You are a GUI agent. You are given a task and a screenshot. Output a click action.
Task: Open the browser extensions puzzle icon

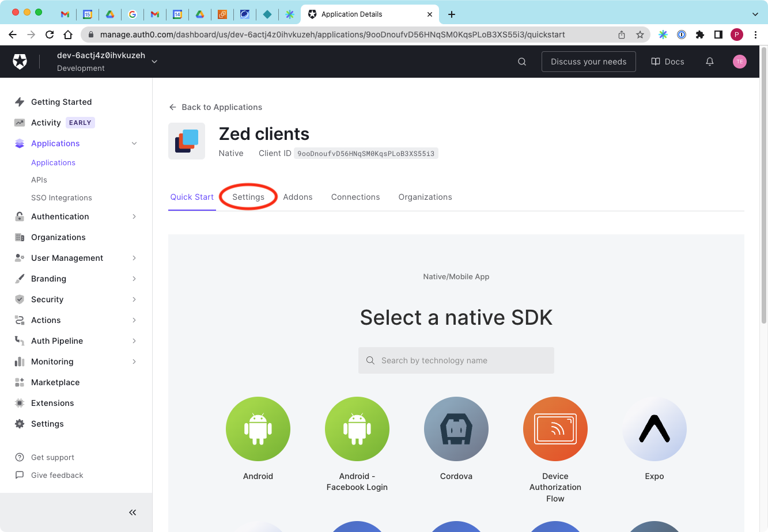pos(700,35)
